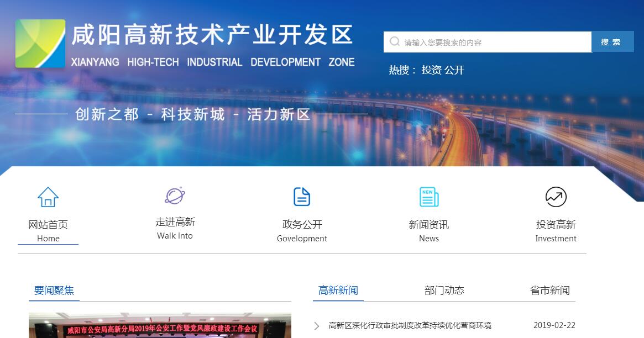The image size is (644, 338).
Task: Expand the chevron beside first news item
Action: click(x=317, y=326)
